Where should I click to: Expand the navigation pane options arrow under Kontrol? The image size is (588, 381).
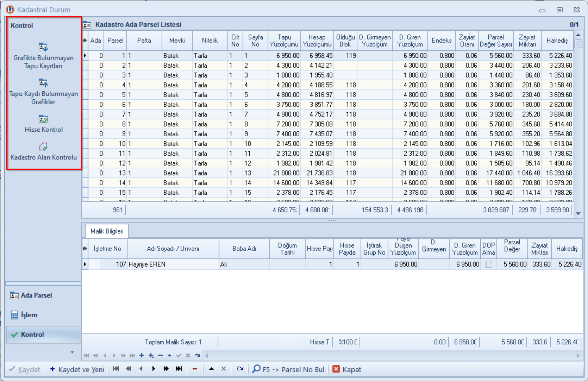(x=72, y=352)
